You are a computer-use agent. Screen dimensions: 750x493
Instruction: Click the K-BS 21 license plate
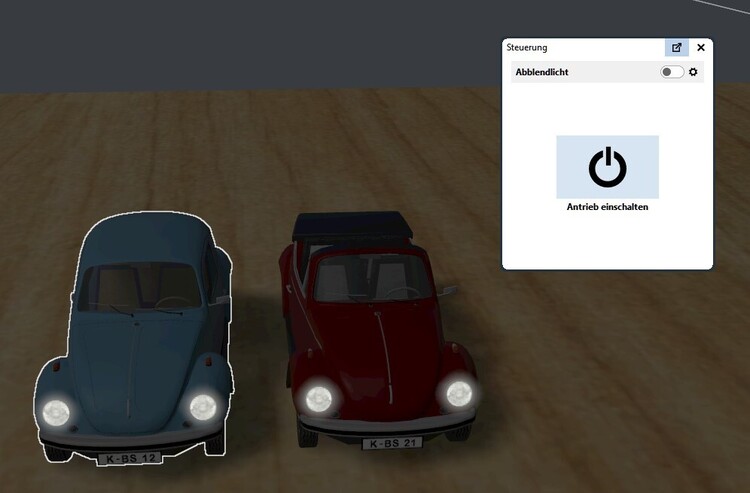392,443
